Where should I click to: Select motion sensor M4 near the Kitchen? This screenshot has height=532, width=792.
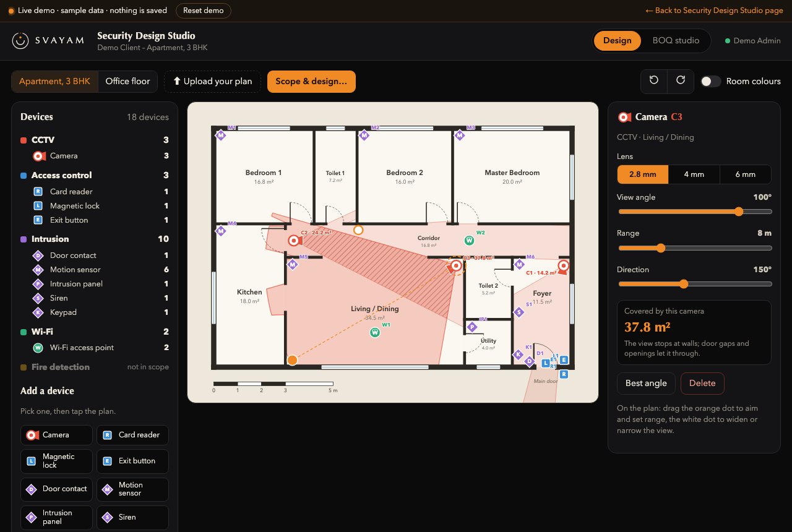pos(220,231)
